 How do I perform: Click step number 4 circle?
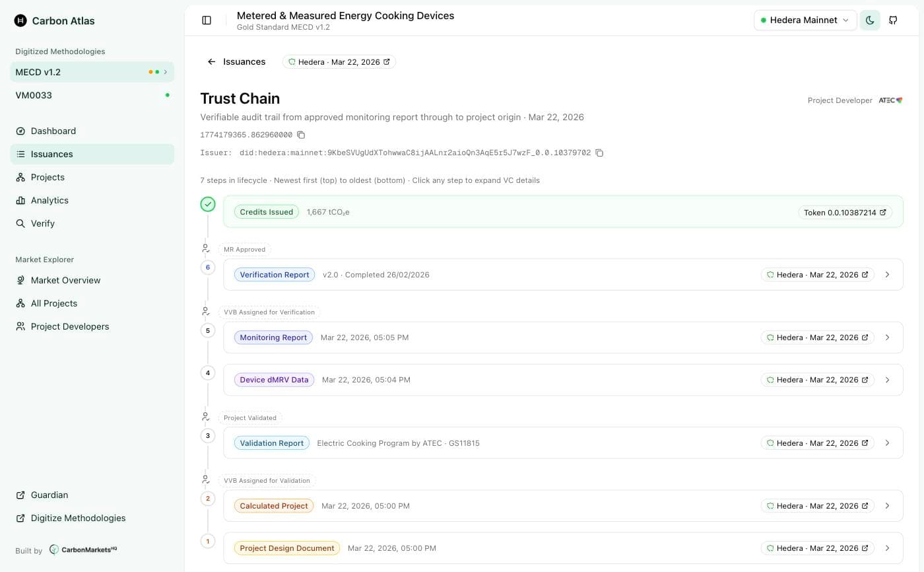pos(208,373)
